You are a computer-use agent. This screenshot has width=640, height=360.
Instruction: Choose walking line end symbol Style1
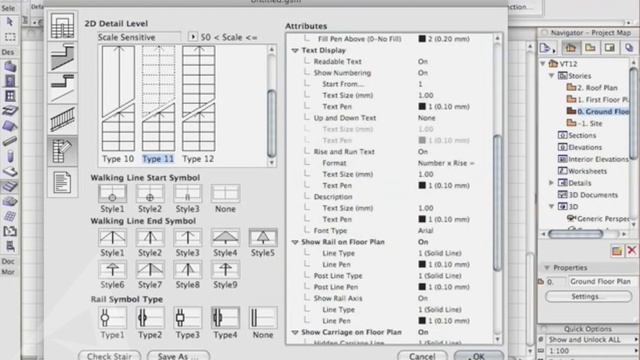click(x=112, y=238)
